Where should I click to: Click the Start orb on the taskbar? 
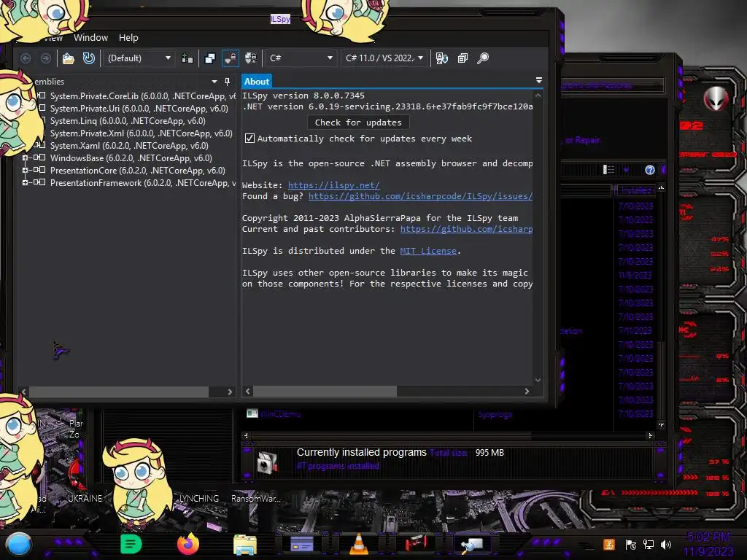(19, 545)
